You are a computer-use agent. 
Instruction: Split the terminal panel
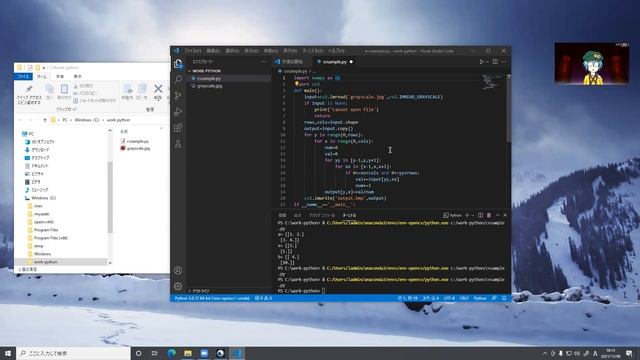480,215
